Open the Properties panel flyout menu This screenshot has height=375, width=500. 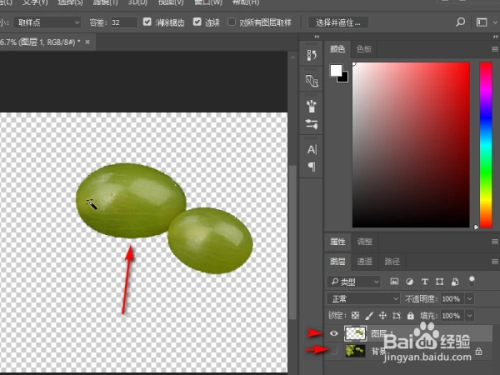click(495, 241)
